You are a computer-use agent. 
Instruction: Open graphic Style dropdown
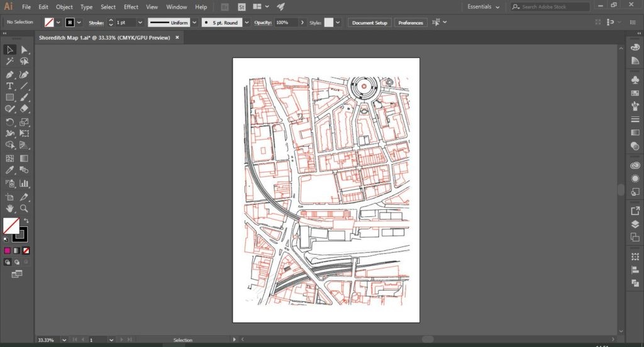tap(338, 23)
